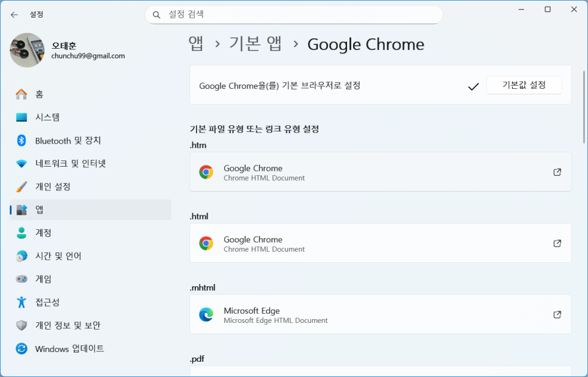Click Chrome icon in .html row
Screen dimensions: 588x377
[x=206, y=243]
